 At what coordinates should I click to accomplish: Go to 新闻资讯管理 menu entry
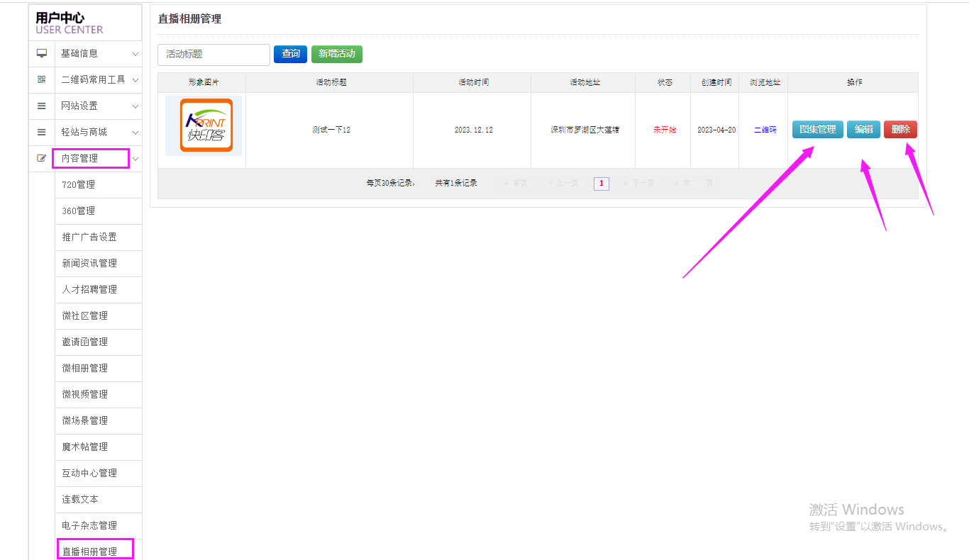pyautogui.click(x=89, y=263)
